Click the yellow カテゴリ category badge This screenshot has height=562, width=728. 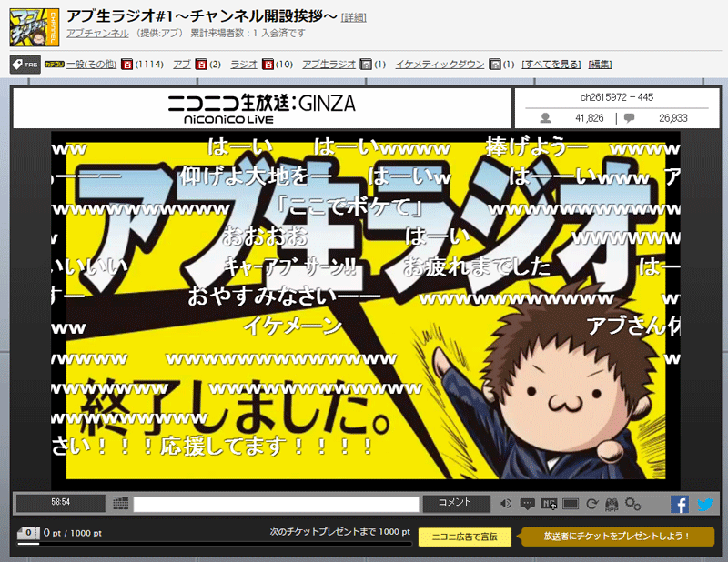tap(55, 65)
